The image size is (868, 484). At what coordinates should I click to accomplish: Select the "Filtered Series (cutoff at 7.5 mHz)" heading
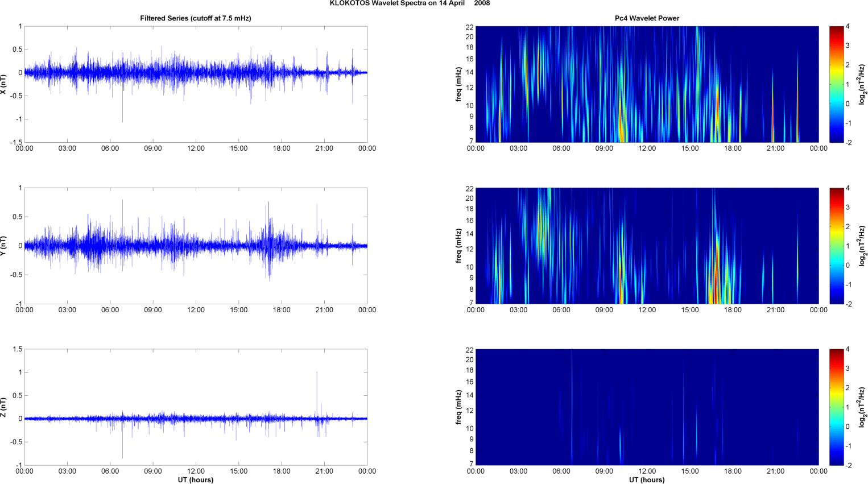coord(196,18)
